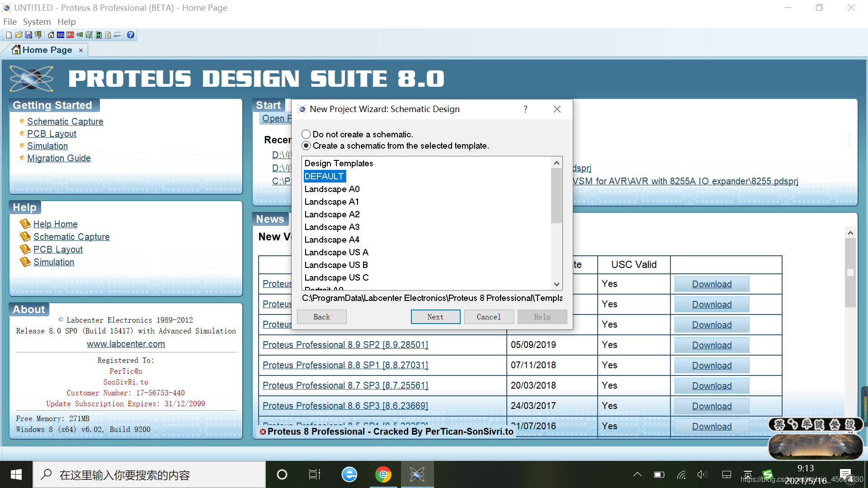Open the Migration Guide link
Image resolution: width=868 pixels, height=488 pixels.
(59, 158)
